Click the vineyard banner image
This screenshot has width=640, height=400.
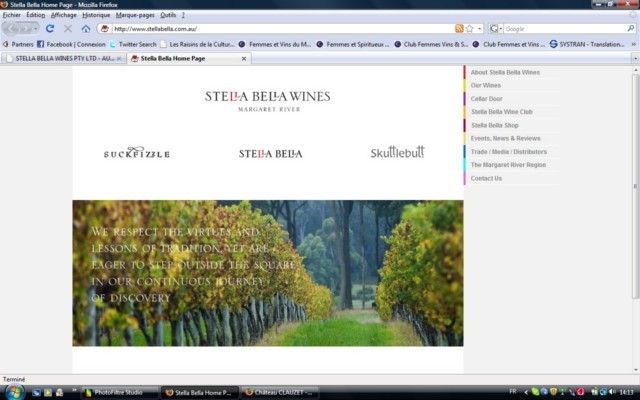(x=268, y=273)
